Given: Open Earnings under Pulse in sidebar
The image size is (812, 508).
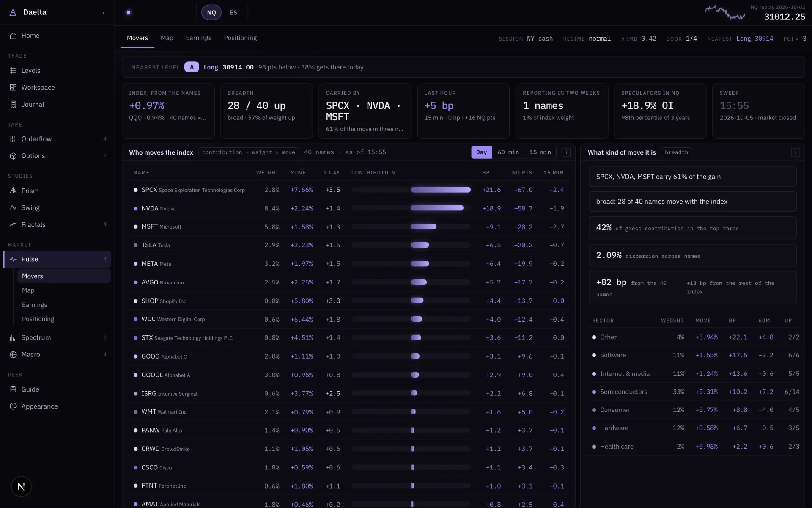Looking at the screenshot, I should point(64,305).
